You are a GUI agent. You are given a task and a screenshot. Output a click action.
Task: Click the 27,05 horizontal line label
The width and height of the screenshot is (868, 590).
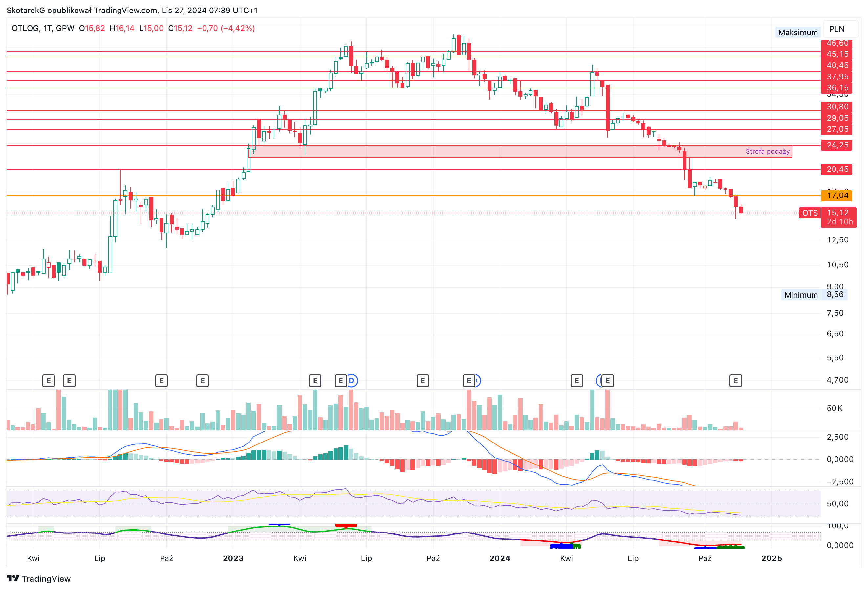click(837, 129)
